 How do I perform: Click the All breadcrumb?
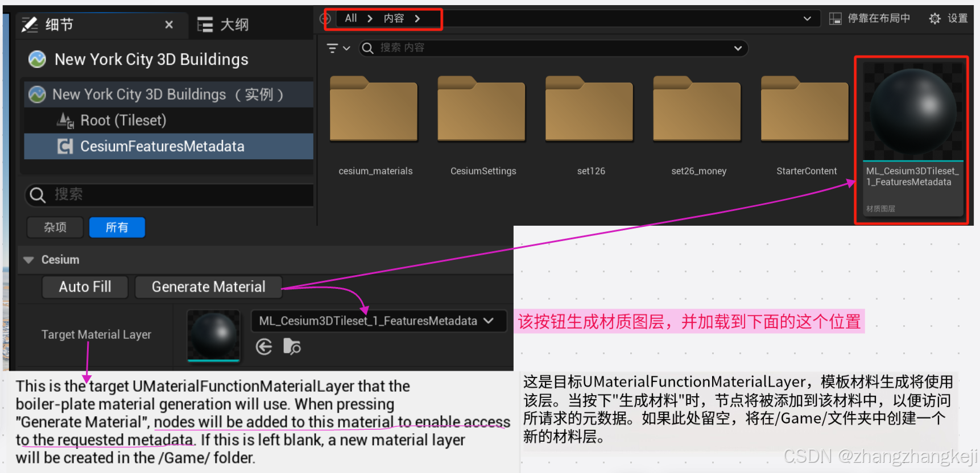[x=351, y=18]
